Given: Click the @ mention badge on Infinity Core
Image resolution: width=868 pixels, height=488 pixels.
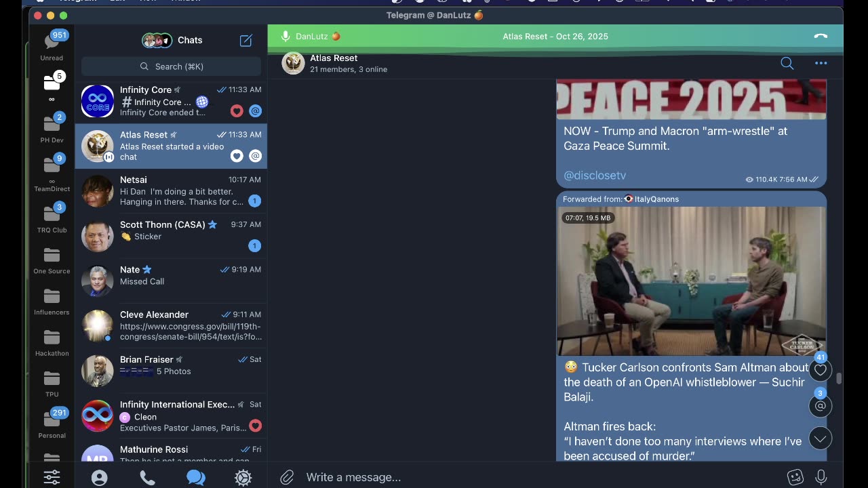Looking at the screenshot, I should point(255,111).
